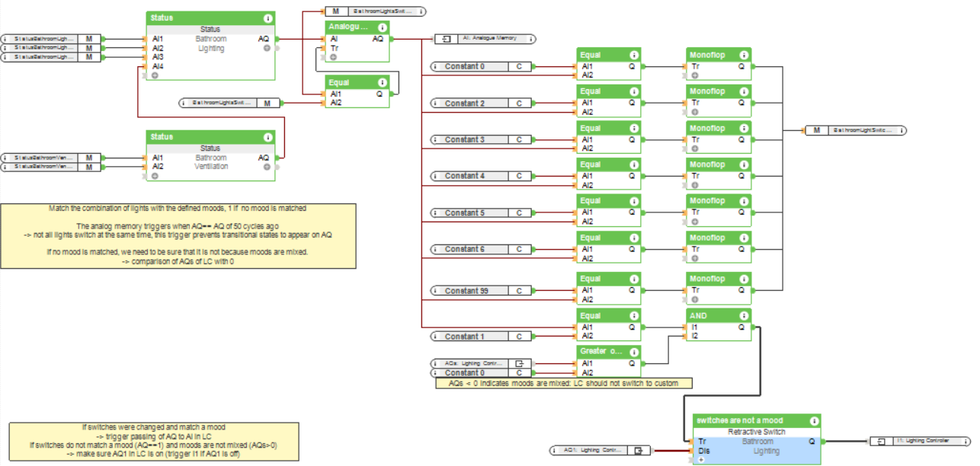Click the info icon on the Analogue Memory block

[x=382, y=27]
